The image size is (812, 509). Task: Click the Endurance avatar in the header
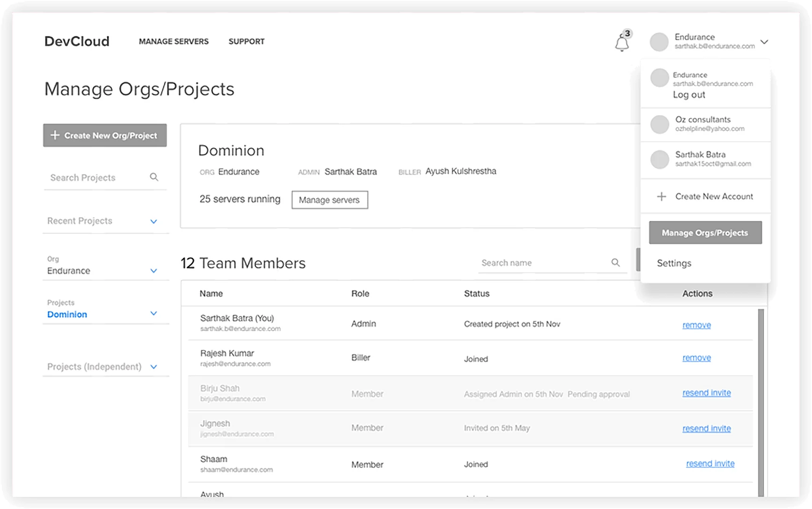pos(659,42)
